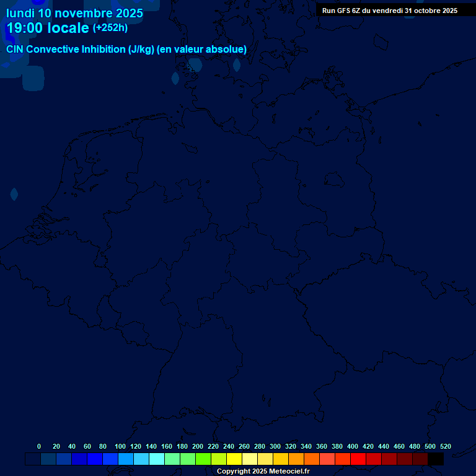Click the legend value '320'
476x476 pixels.
[291, 446]
